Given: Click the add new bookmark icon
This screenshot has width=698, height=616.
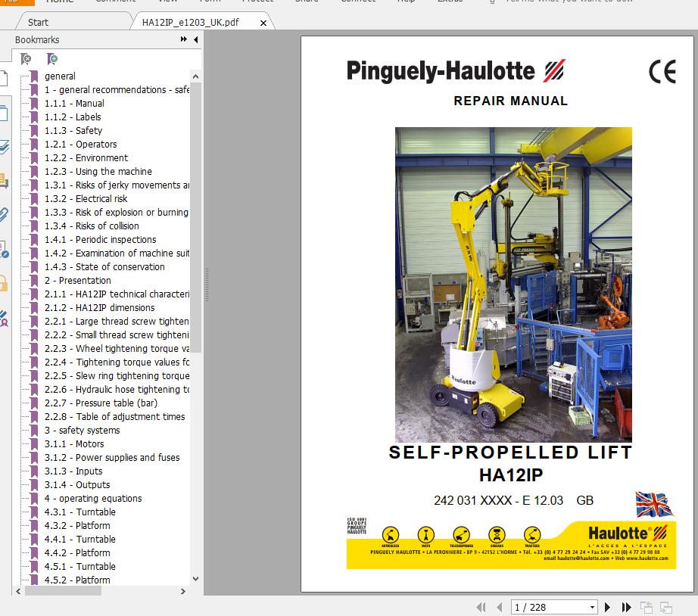Looking at the screenshot, I should point(51,58).
